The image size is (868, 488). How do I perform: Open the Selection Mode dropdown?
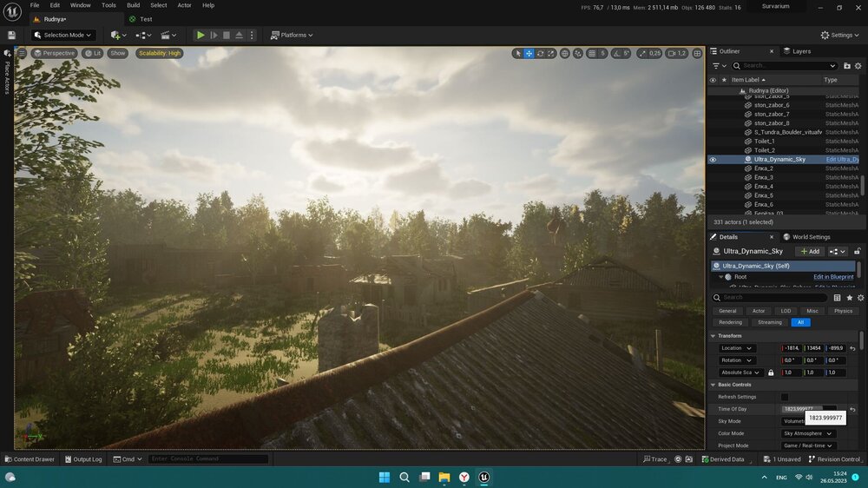[x=63, y=35]
